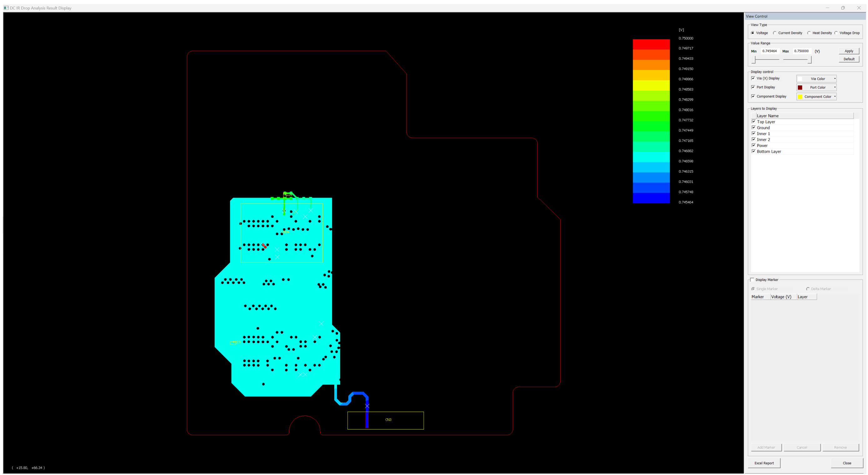Toggle Bottom Layer visibility
Screen dimensions: 868x475
click(754, 152)
